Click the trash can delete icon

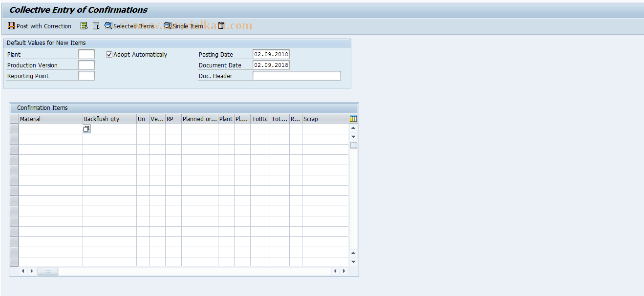coord(221,25)
